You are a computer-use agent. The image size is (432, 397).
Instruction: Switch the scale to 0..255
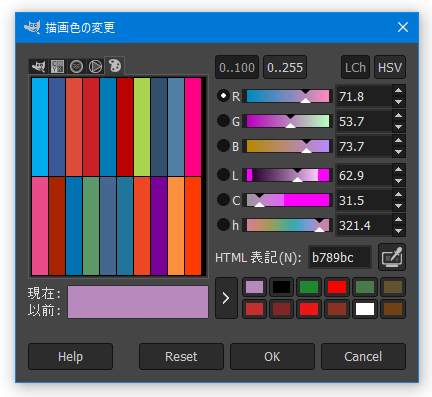(x=285, y=67)
